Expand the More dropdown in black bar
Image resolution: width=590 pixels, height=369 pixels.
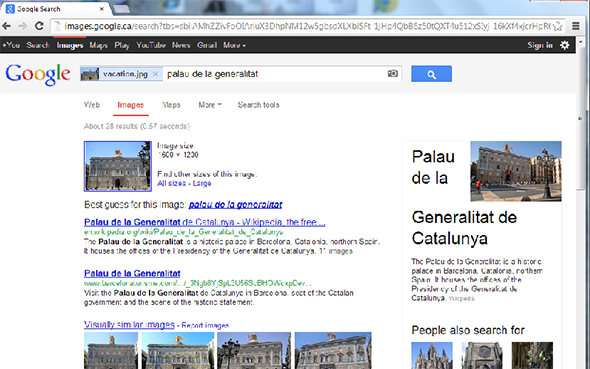click(234, 45)
